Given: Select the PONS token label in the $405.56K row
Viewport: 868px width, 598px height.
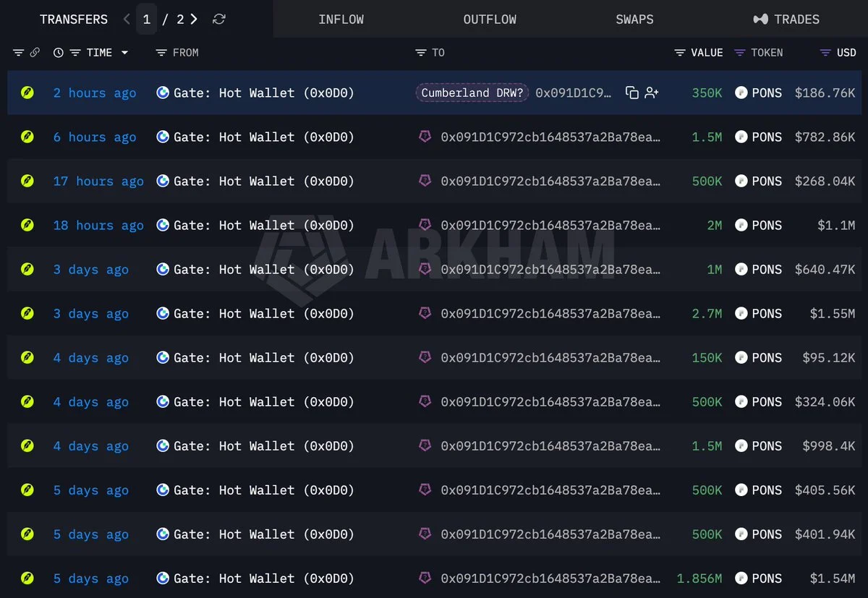Looking at the screenshot, I should pos(767,490).
